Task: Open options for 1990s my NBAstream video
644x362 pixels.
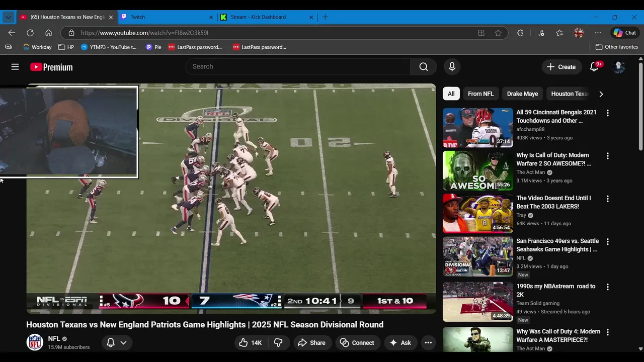Action: (607, 287)
